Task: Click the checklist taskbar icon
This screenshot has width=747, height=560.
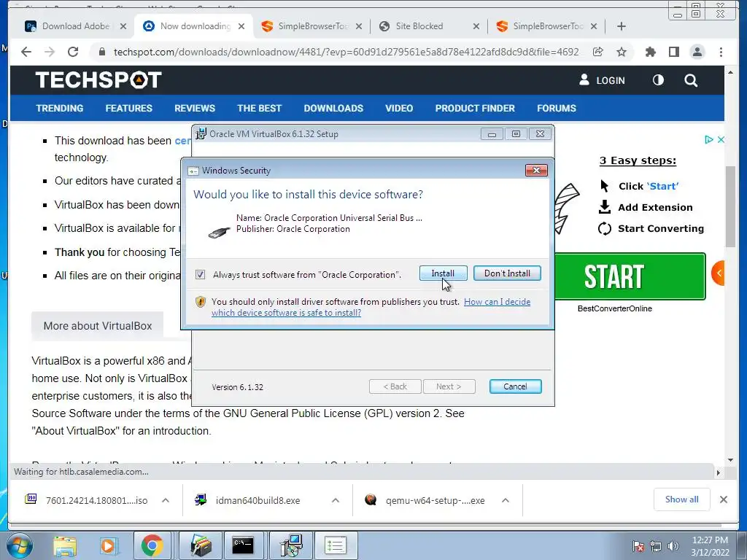Action: (x=335, y=545)
